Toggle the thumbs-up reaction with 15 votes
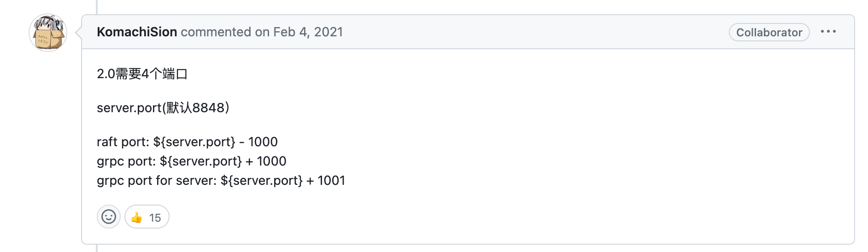Viewport: 868px width, 252px height. click(x=147, y=217)
